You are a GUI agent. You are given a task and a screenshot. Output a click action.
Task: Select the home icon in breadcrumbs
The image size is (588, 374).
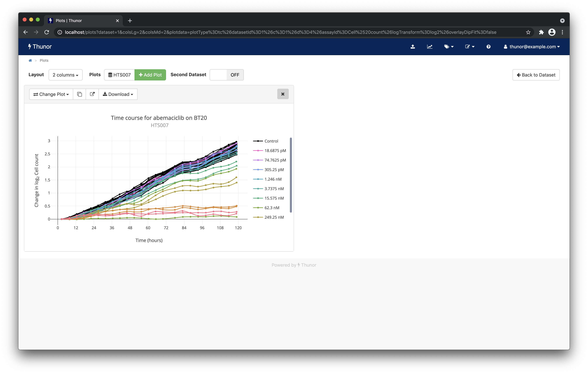30,60
